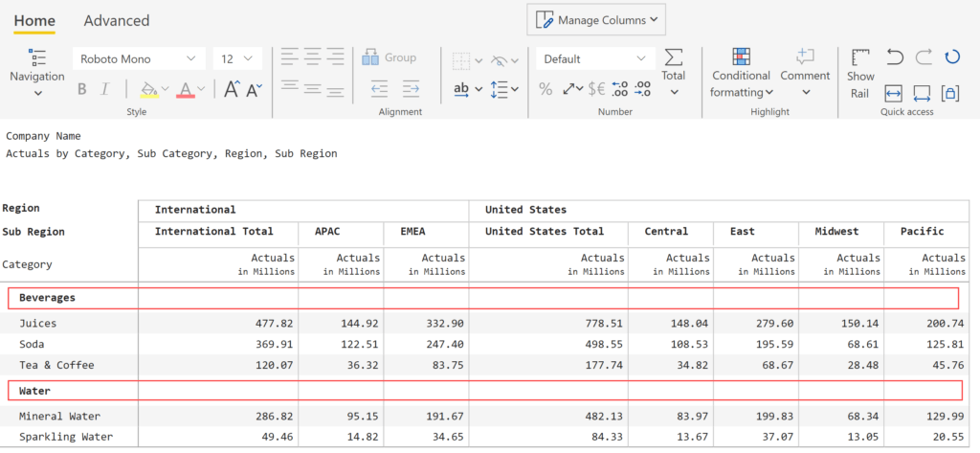Open the fill color dropdown arrow
This screenshot has height=453, width=980.
[x=165, y=89]
